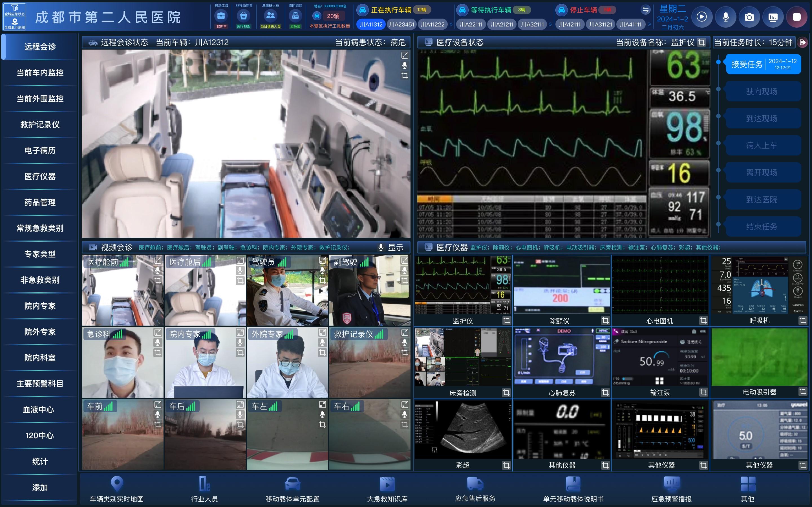Select 电子病历 in left sidebar
The width and height of the screenshot is (812, 507).
40,151
